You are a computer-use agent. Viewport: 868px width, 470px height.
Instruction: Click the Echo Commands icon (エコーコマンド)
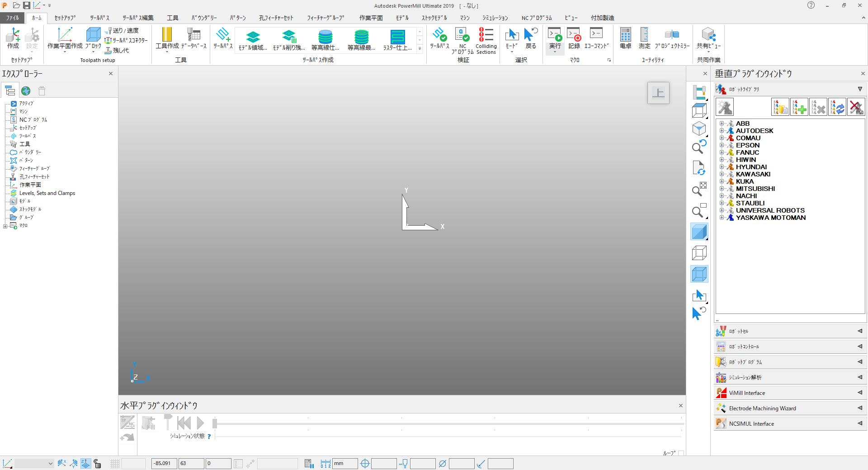597,38
